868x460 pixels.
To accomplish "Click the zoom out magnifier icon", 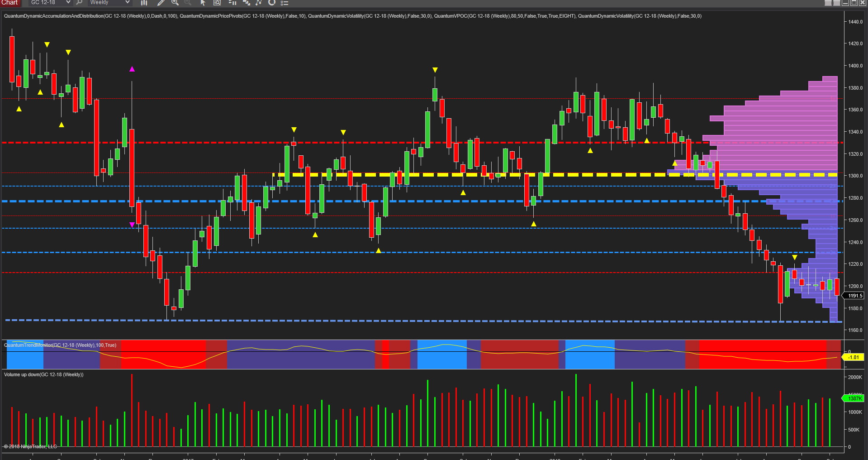I will (188, 3).
